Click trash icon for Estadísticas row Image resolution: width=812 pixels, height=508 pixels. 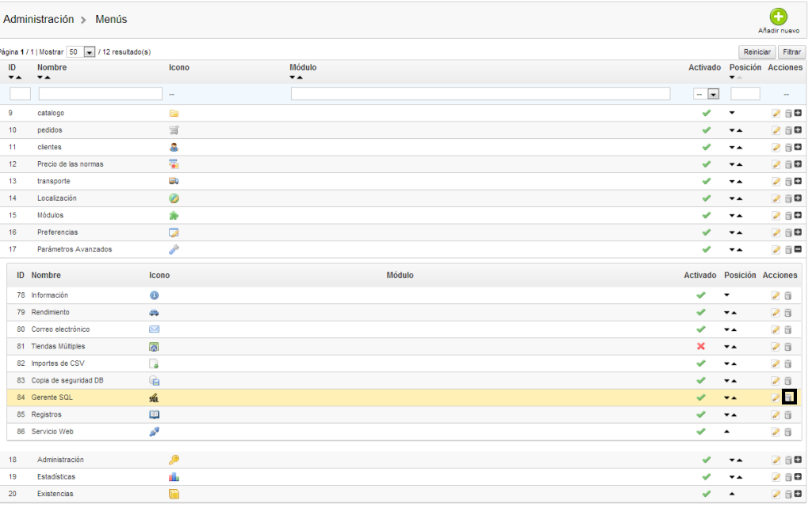click(788, 477)
